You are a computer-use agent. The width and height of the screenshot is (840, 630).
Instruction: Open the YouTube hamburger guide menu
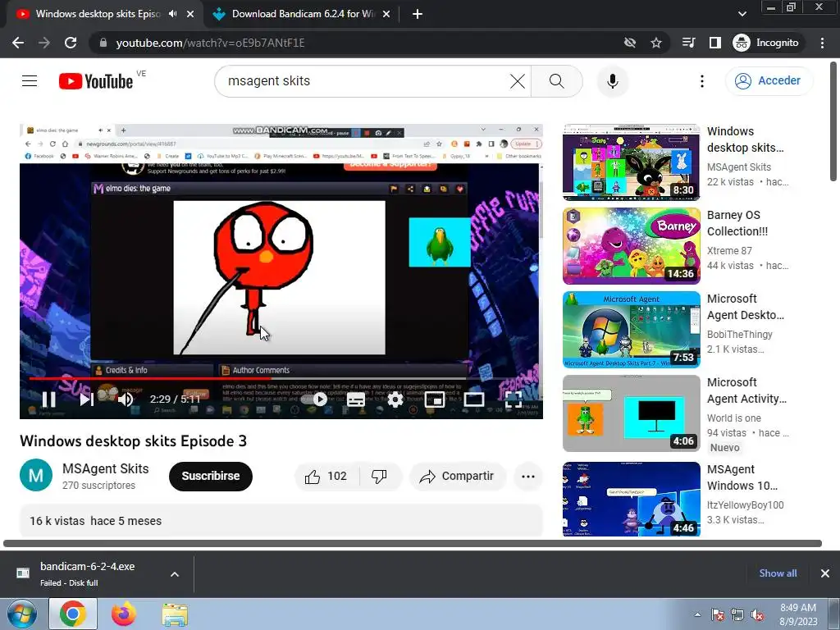tap(30, 81)
